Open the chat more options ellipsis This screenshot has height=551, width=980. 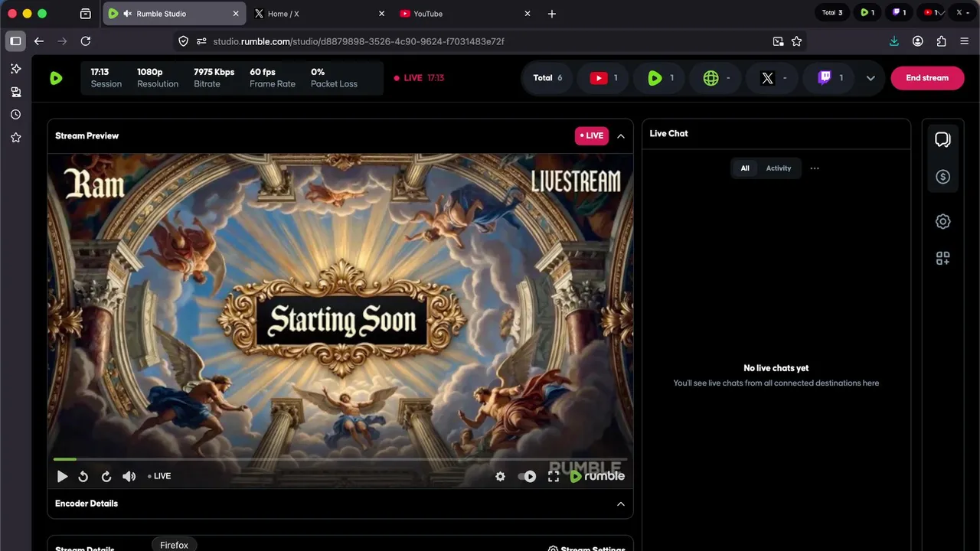tap(815, 168)
